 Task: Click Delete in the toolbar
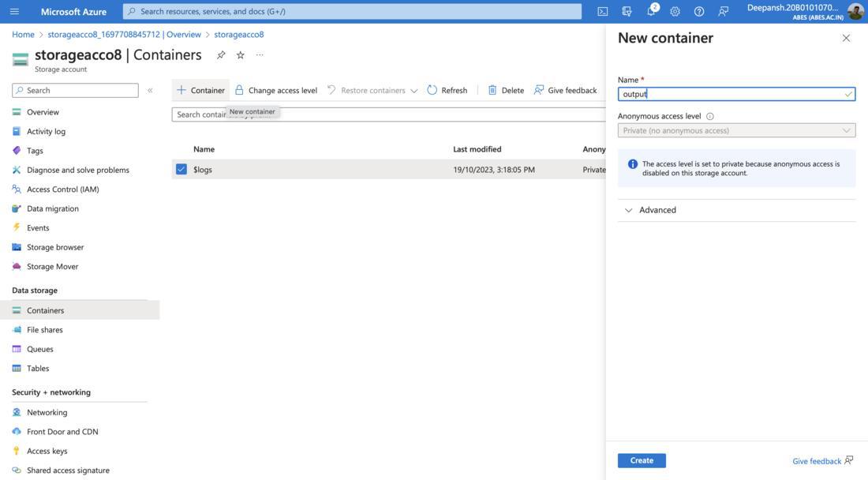[506, 90]
